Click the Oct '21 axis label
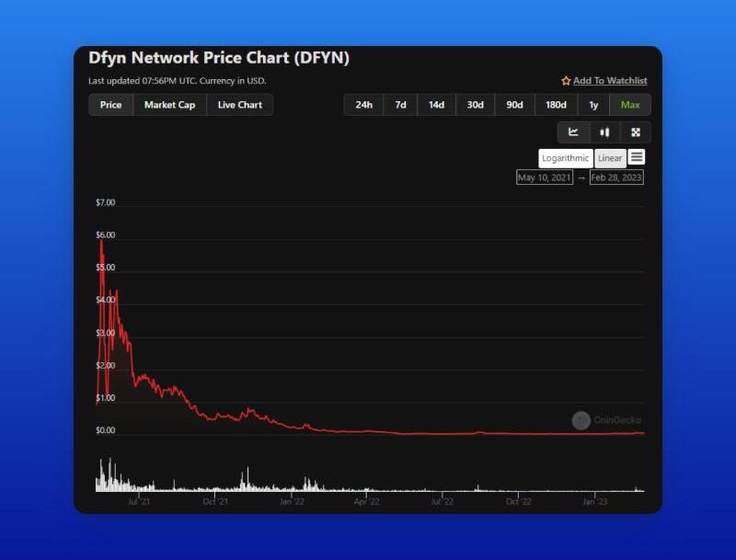The height and width of the screenshot is (560, 736). 215,501
